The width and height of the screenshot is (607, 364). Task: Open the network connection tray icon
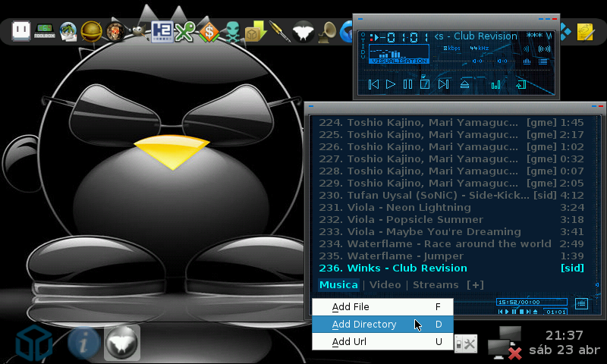(x=505, y=342)
